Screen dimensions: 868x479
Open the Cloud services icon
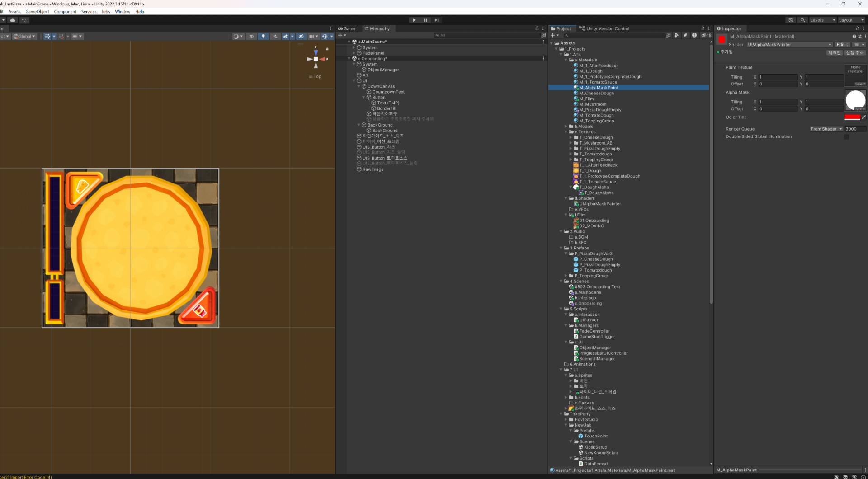13,20
